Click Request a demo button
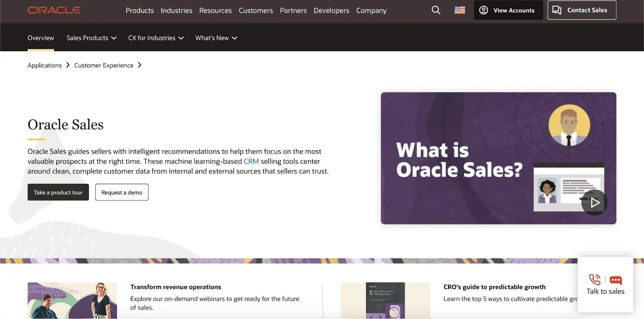 click(x=122, y=192)
